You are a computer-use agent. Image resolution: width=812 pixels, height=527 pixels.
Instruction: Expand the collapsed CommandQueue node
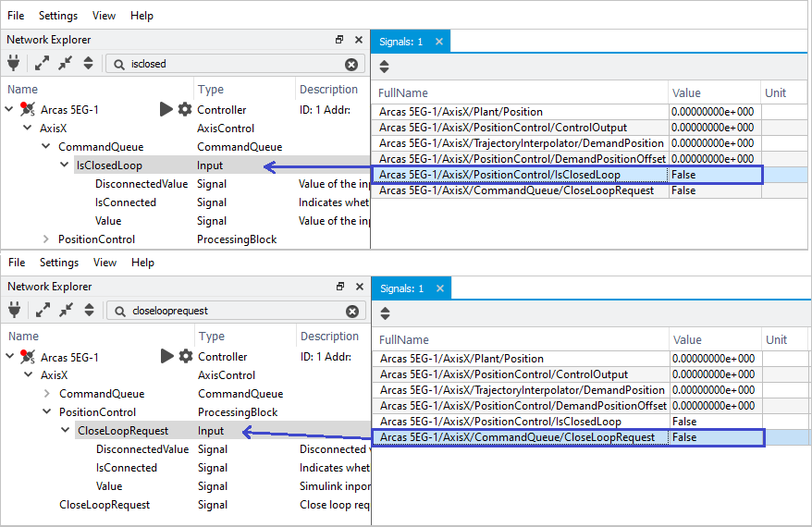(47, 394)
